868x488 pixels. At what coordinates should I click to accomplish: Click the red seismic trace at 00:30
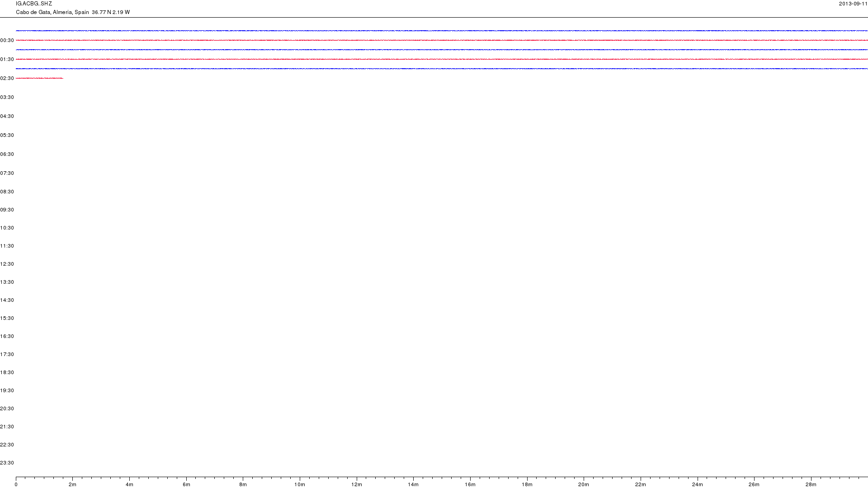(442, 40)
